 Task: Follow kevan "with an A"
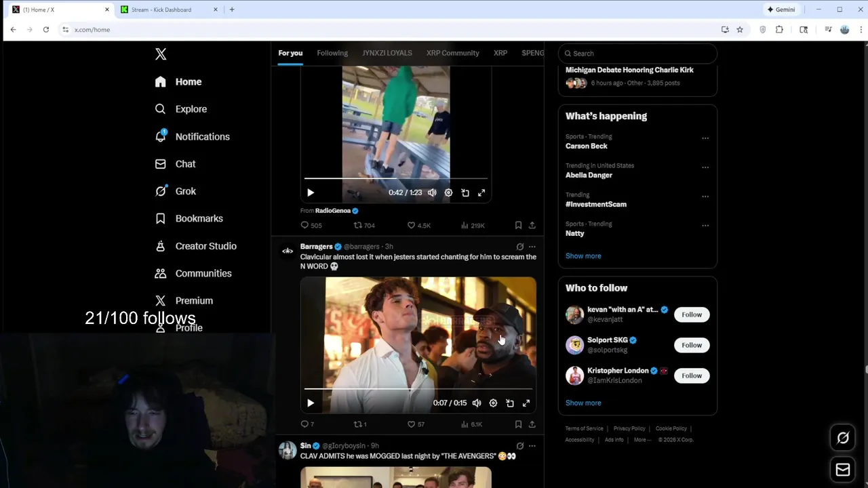click(x=692, y=314)
